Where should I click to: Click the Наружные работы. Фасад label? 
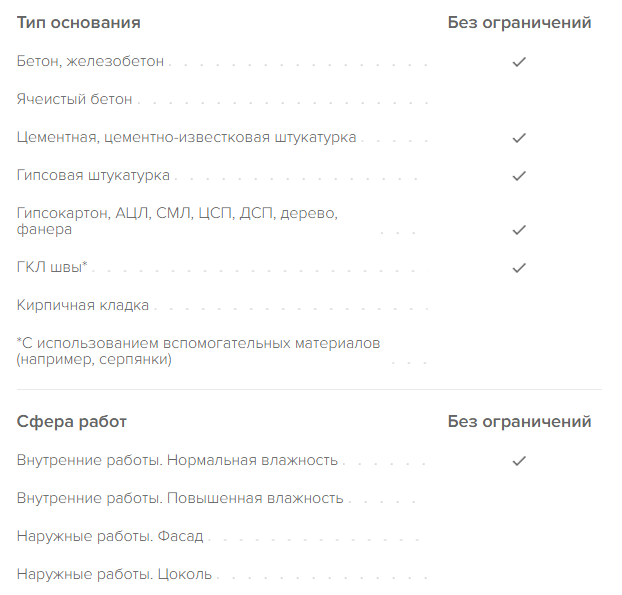coord(110,536)
